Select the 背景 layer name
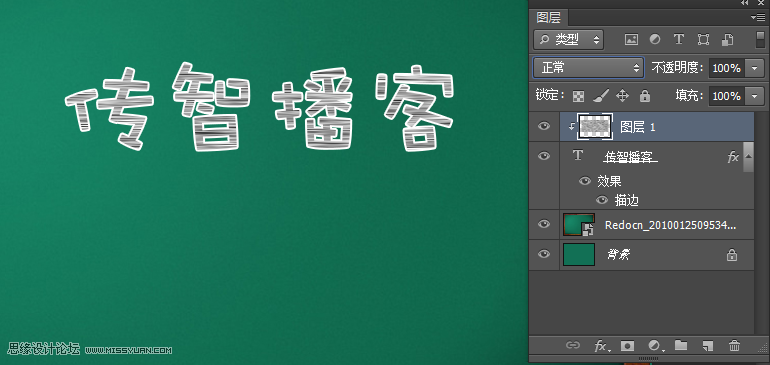The height and width of the screenshot is (365, 770). point(618,254)
